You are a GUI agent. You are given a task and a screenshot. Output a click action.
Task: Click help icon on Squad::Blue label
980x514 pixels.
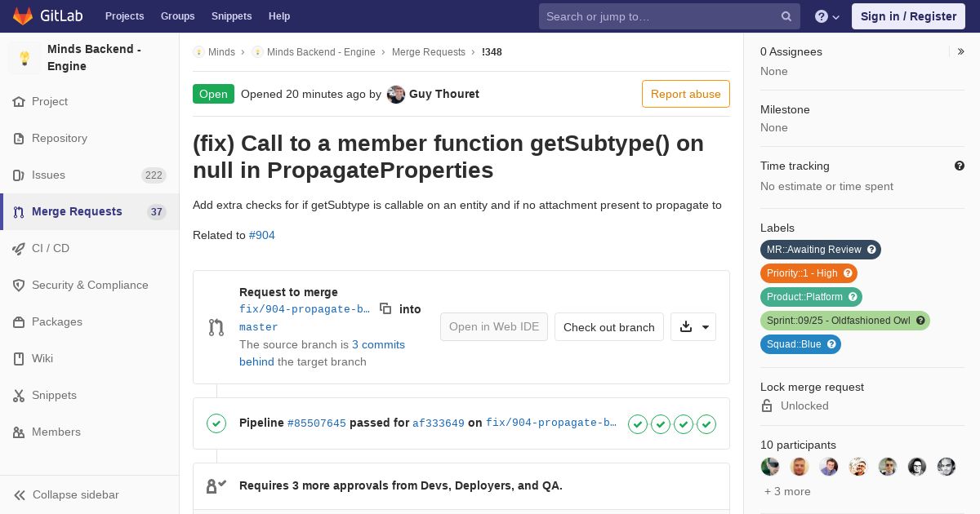pos(831,344)
